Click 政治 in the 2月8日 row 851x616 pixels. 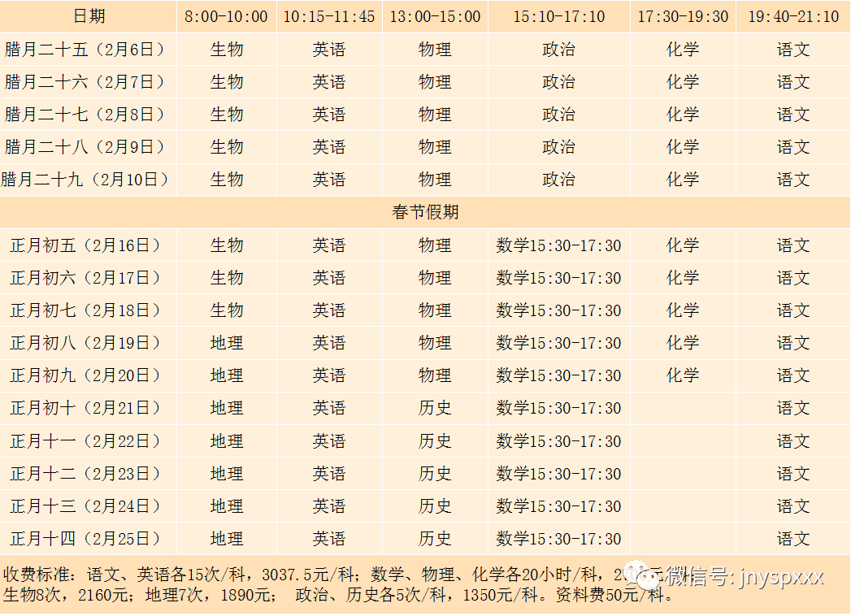(558, 115)
